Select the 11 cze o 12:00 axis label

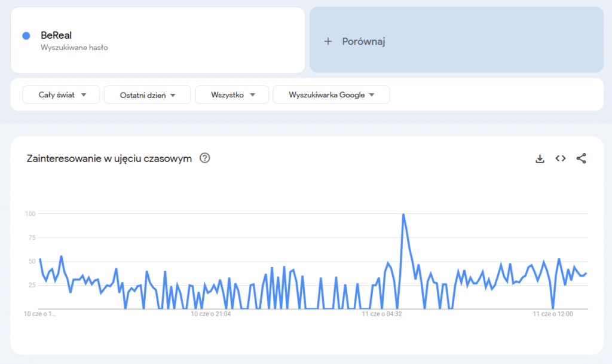click(552, 313)
